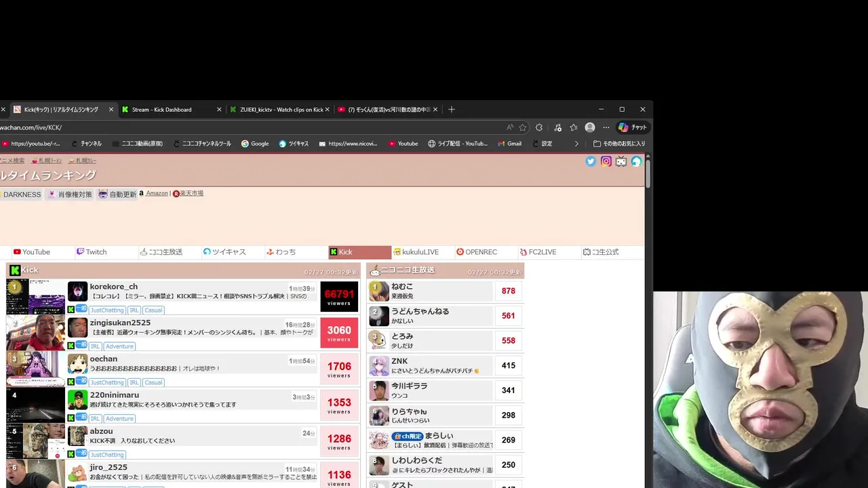868x488 pixels.
Task: Open the ZNK ranking entry
Action: [446, 365]
